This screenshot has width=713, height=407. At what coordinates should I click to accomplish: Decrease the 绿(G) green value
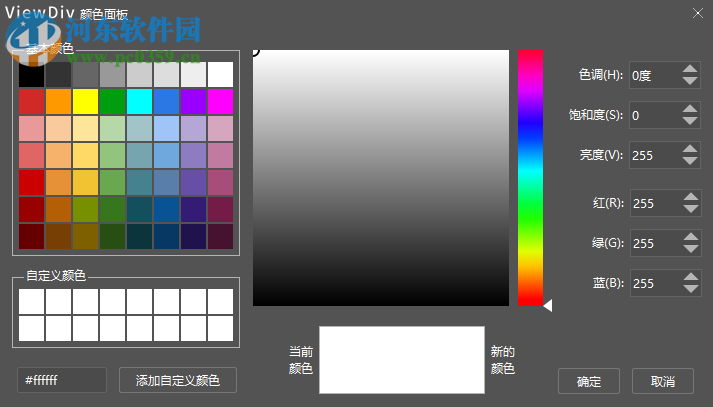click(691, 249)
